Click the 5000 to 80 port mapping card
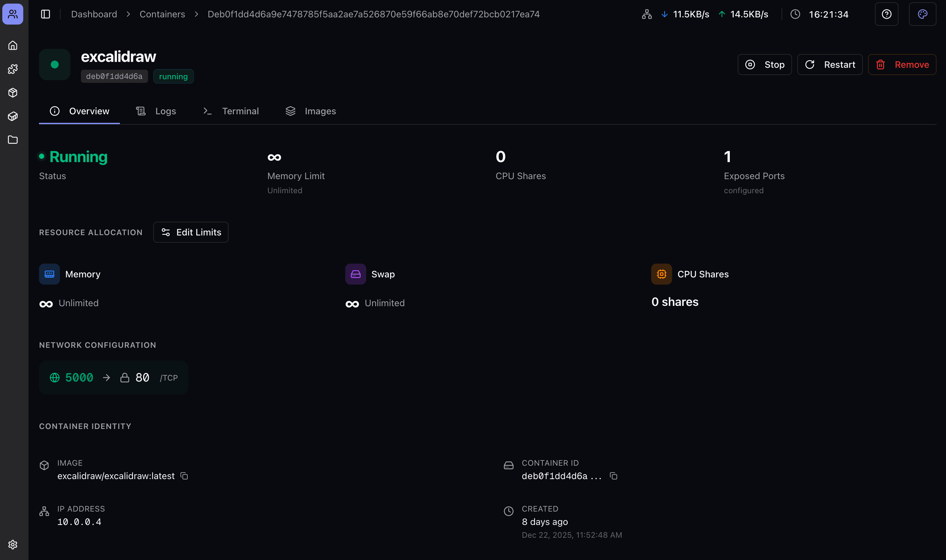The image size is (946, 560). pos(113,377)
